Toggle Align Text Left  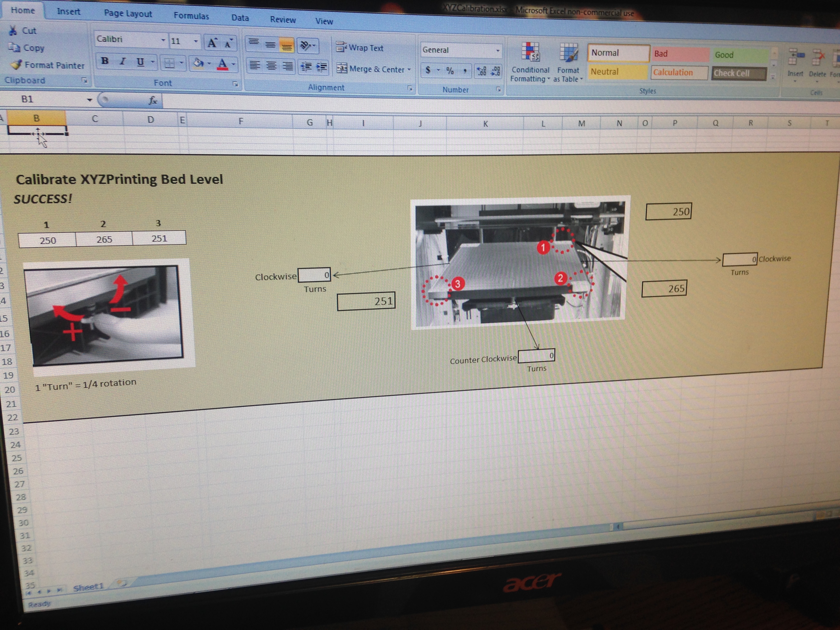pos(255,66)
